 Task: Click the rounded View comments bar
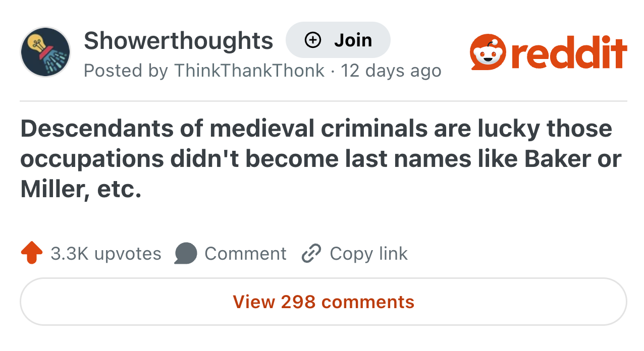coord(323,302)
